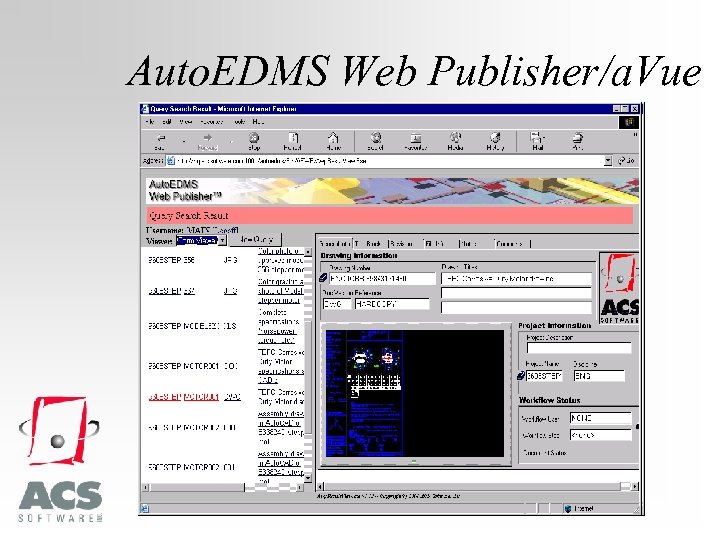Click the IE icon in the window title bar
720x540 pixels.
coord(145,109)
